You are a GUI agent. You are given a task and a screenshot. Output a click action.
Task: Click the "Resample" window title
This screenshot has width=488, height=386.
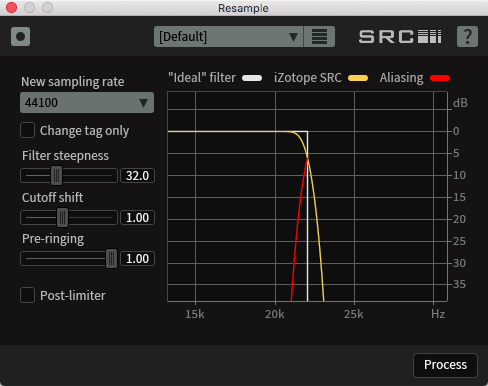243,8
